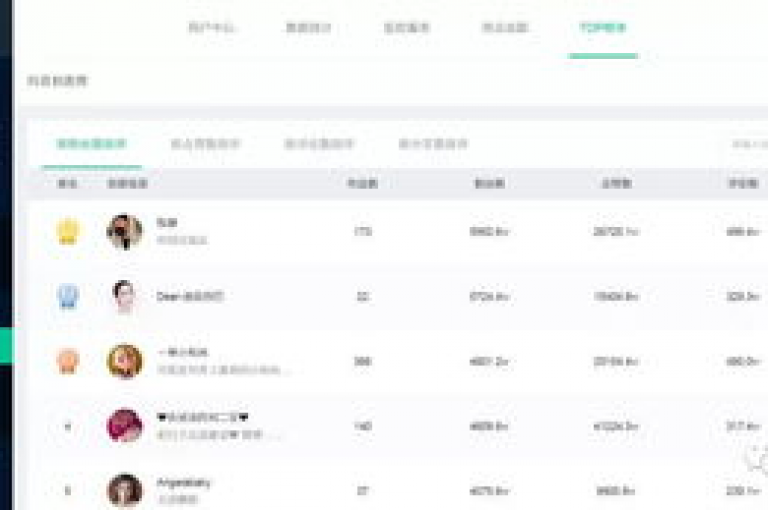Click the likes count column header
The image size is (768, 510).
[616, 184]
